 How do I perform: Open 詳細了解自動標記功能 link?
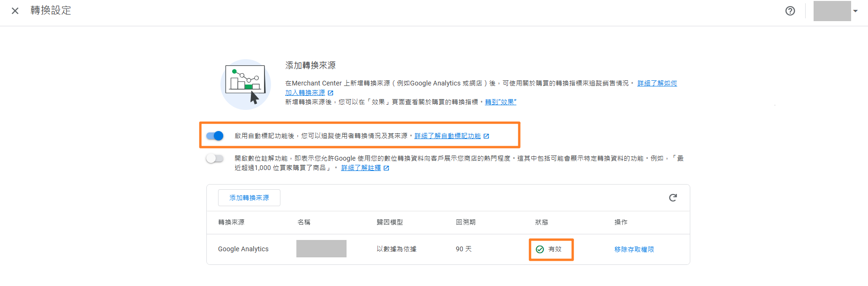pos(447,136)
